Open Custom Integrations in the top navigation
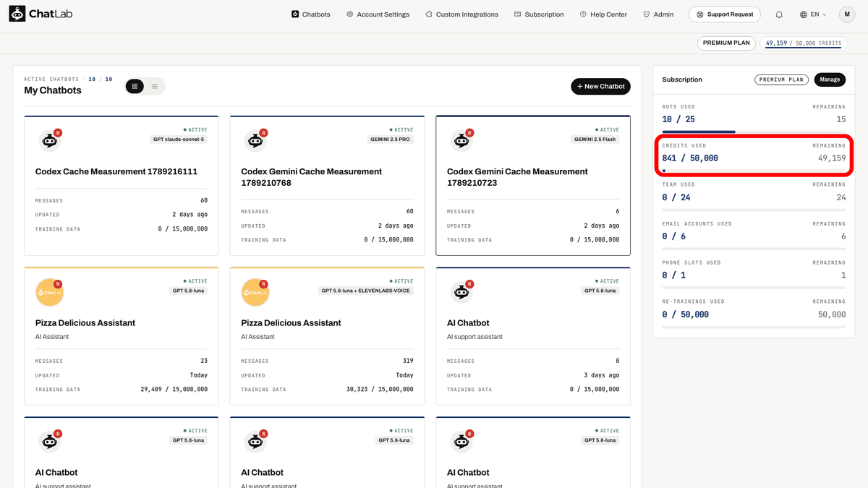The height and width of the screenshot is (488, 868). [x=461, y=14]
